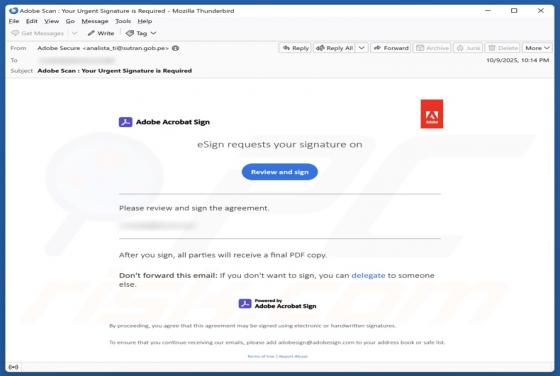
Task: Click the Report Abuse link
Action: (293, 356)
